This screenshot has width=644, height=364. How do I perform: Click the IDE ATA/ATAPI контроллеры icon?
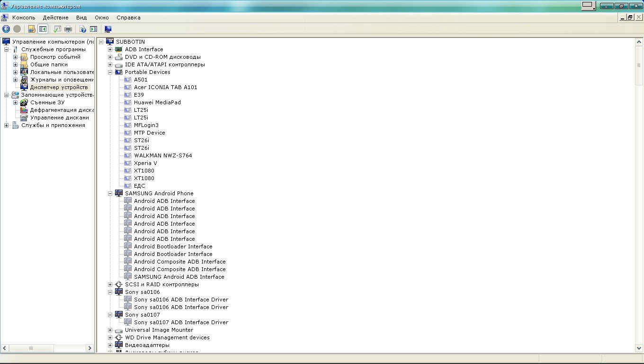119,64
